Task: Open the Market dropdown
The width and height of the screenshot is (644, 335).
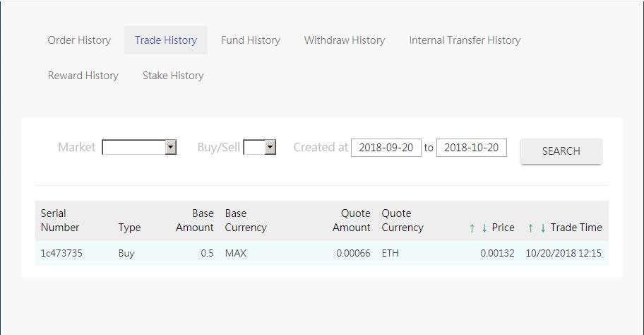Action: (x=139, y=147)
